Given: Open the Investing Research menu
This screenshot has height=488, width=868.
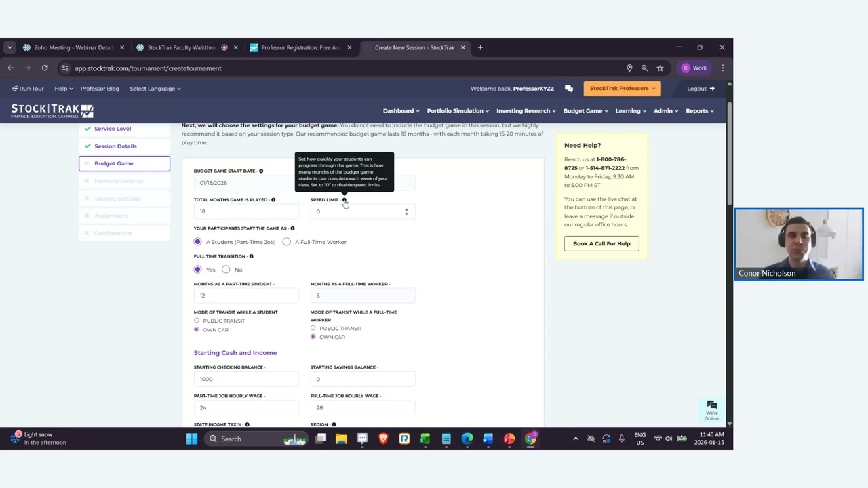Looking at the screenshot, I should pos(526,111).
